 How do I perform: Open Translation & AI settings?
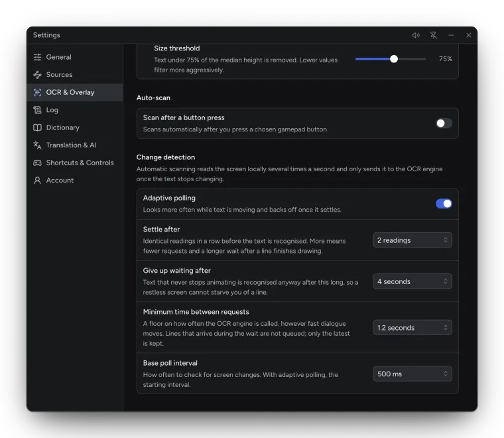coord(75,145)
